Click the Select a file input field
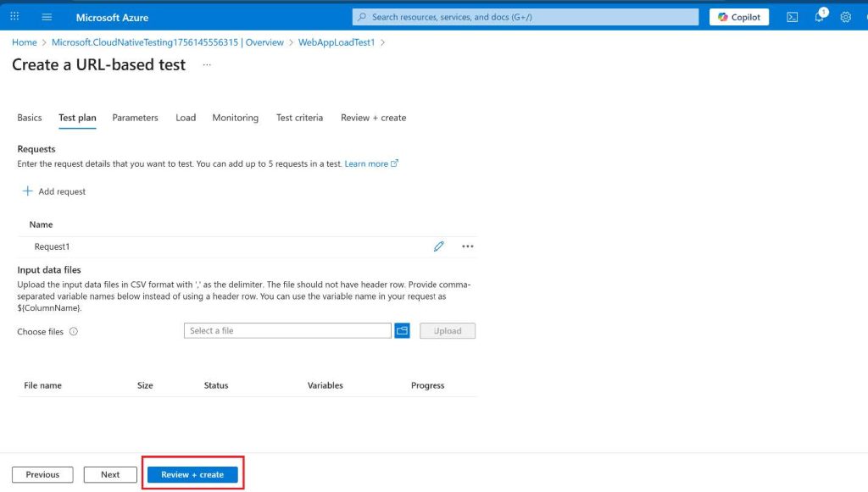The width and height of the screenshot is (868, 492). click(x=287, y=331)
